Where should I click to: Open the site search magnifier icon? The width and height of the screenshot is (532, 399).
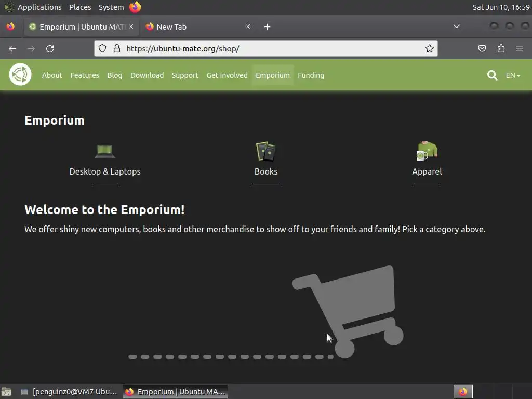pyautogui.click(x=492, y=75)
